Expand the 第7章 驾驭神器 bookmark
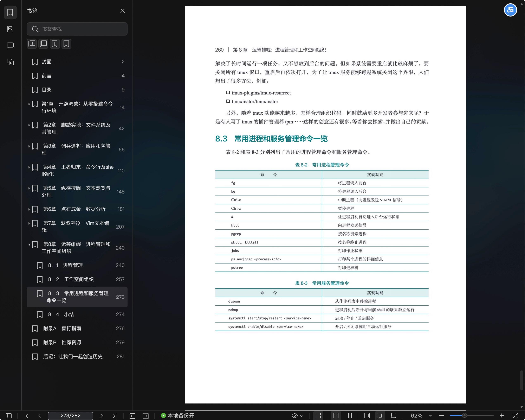525x420 pixels. [x=29, y=223]
